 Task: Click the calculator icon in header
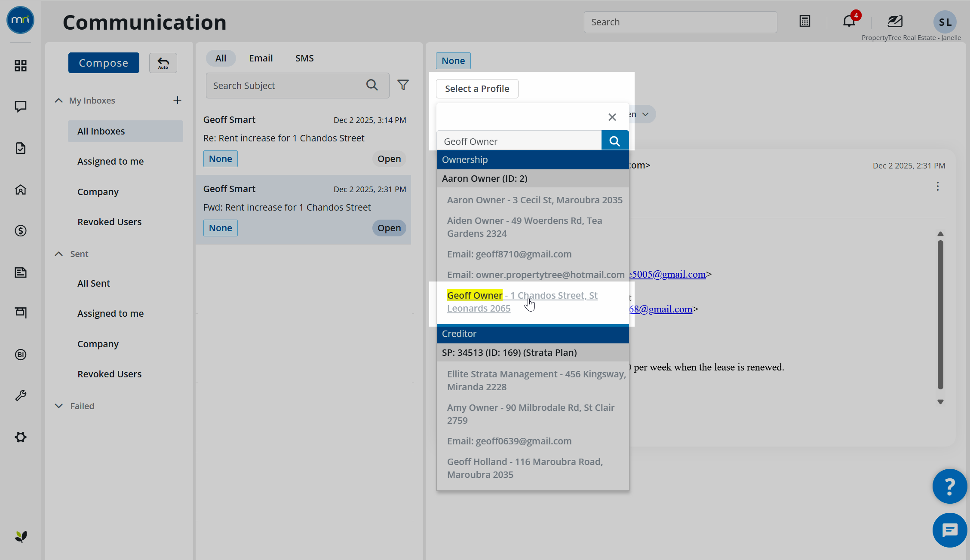(805, 21)
